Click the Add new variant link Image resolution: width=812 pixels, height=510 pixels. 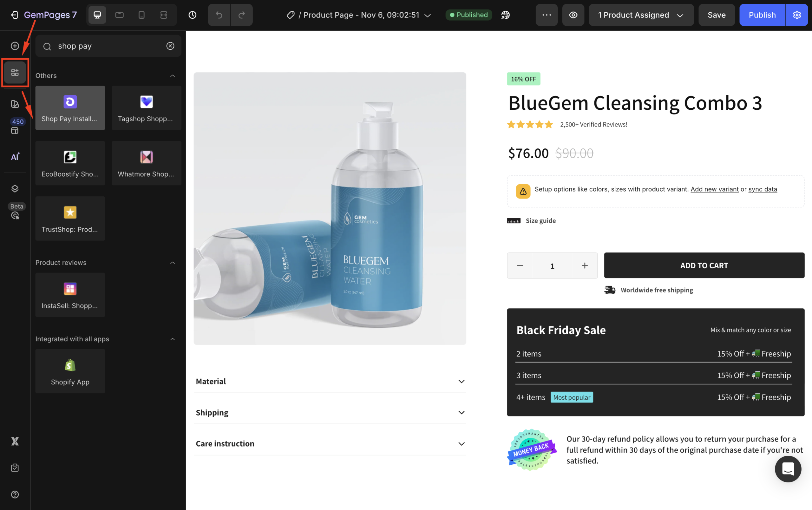714,189
